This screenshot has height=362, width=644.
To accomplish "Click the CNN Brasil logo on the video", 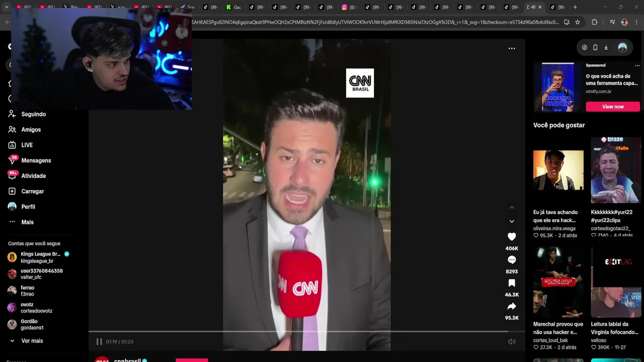I will (360, 83).
